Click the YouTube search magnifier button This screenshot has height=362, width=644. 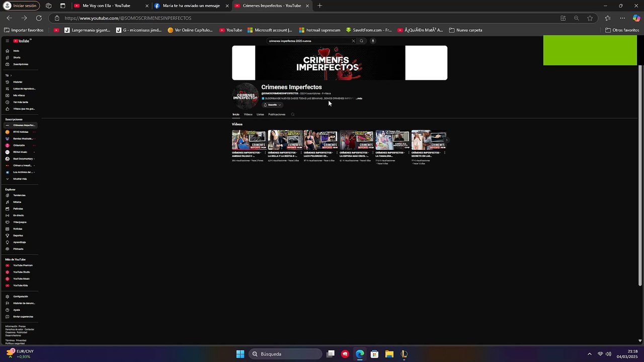coord(361,41)
